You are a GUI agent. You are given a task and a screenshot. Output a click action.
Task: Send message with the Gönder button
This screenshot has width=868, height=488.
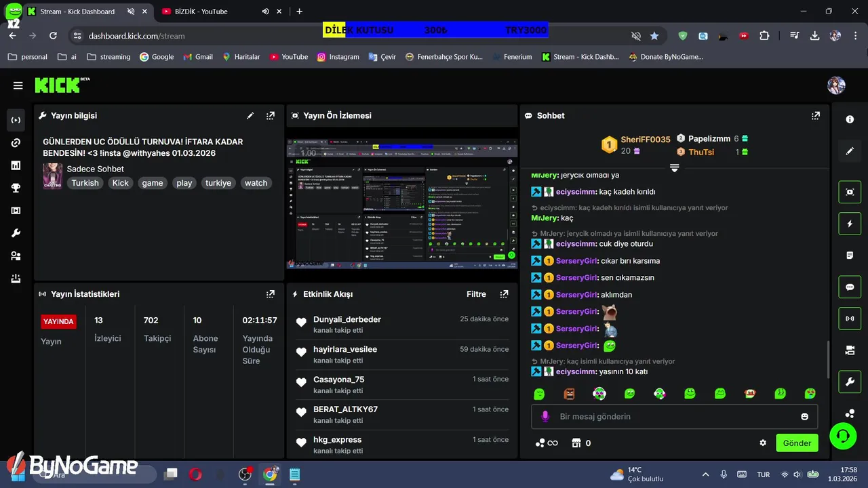pos(797,443)
